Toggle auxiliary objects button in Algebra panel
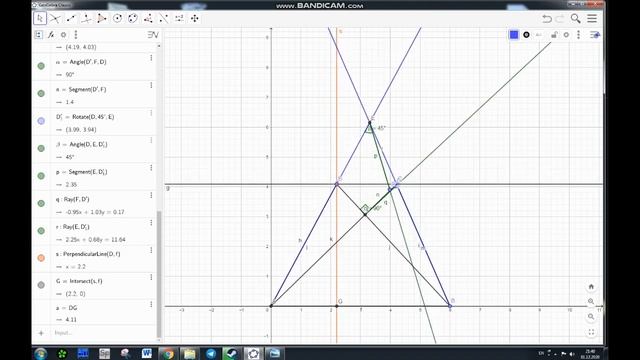 click(38, 35)
